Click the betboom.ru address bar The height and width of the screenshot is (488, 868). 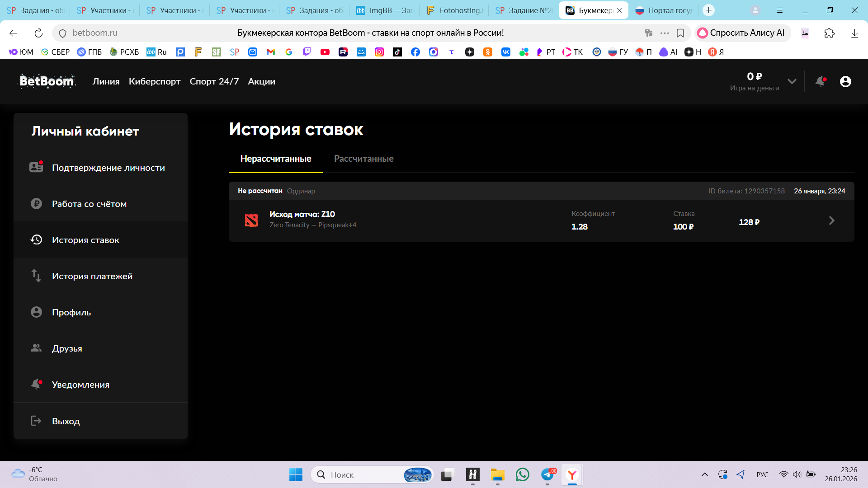point(95,33)
